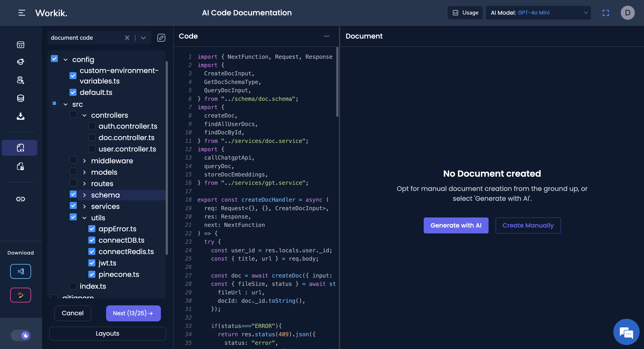Open the download tray sidebar icon

click(21, 116)
